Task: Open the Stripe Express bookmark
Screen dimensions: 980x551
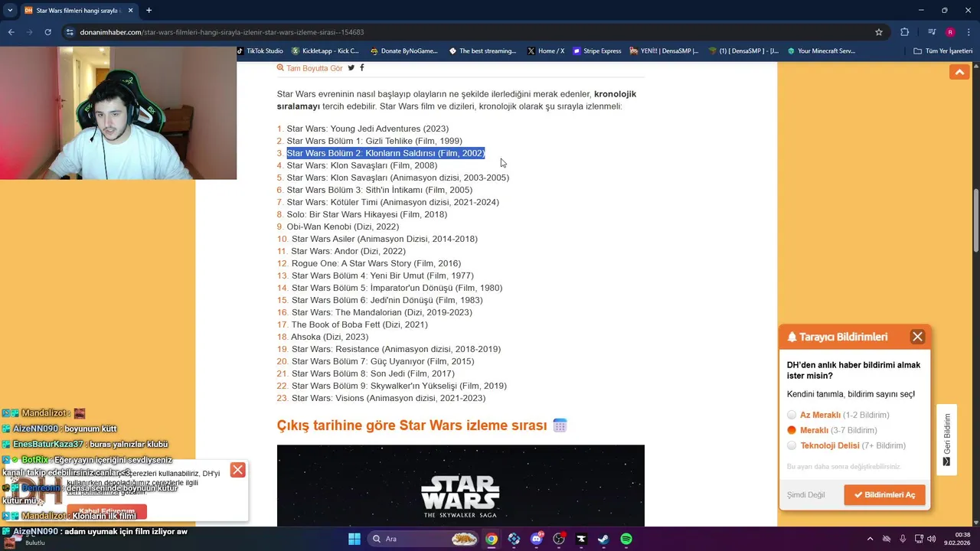Action: [x=596, y=51]
